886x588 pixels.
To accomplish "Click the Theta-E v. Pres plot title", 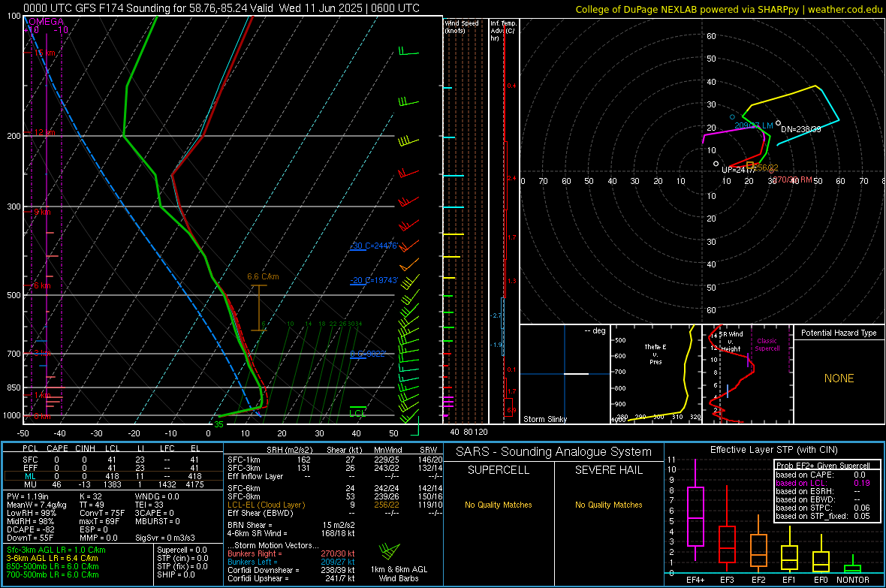I will tap(655, 354).
